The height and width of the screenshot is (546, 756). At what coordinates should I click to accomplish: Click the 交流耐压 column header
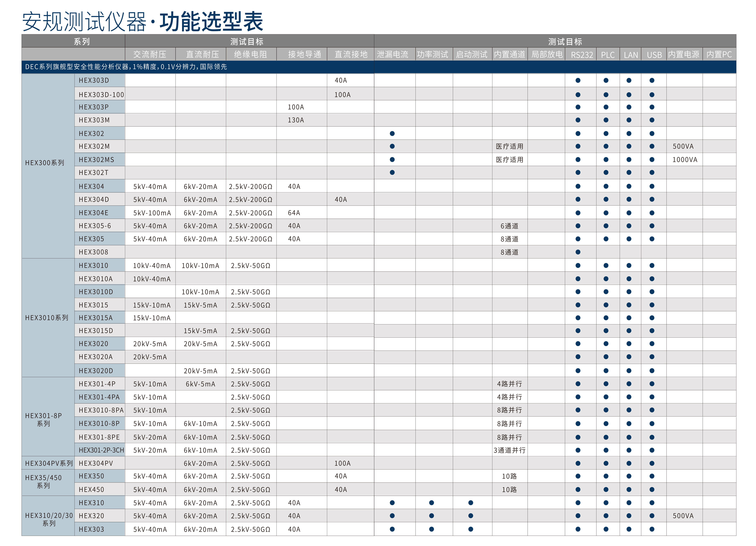click(x=150, y=54)
